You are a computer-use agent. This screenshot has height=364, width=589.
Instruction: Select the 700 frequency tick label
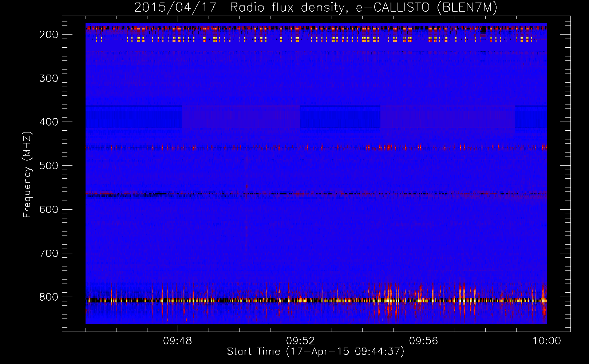coord(49,253)
